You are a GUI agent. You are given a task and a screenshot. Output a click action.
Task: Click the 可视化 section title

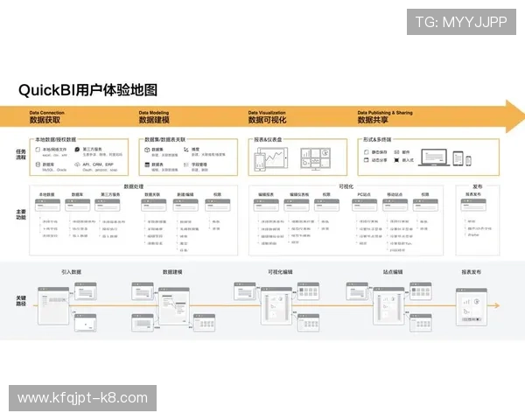click(x=346, y=186)
